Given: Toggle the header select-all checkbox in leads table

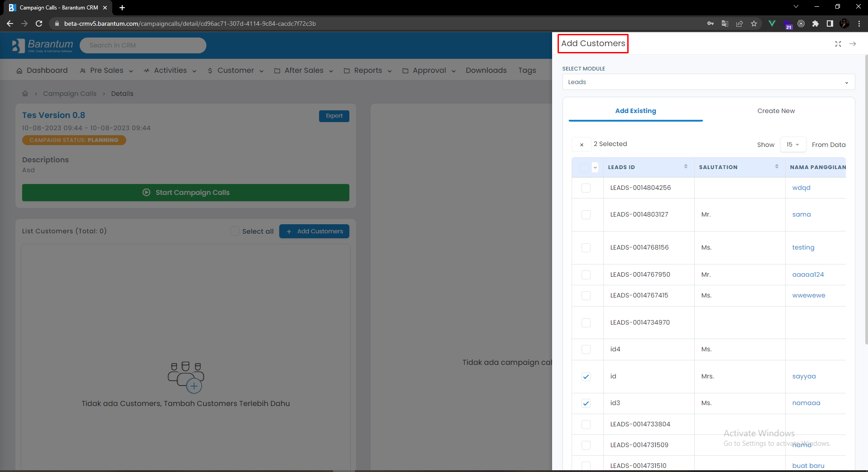Looking at the screenshot, I should click(584, 168).
